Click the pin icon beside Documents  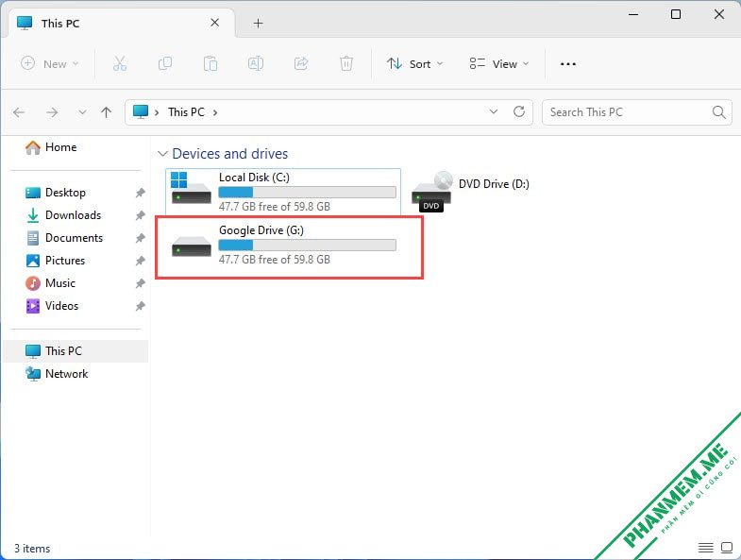(x=140, y=238)
